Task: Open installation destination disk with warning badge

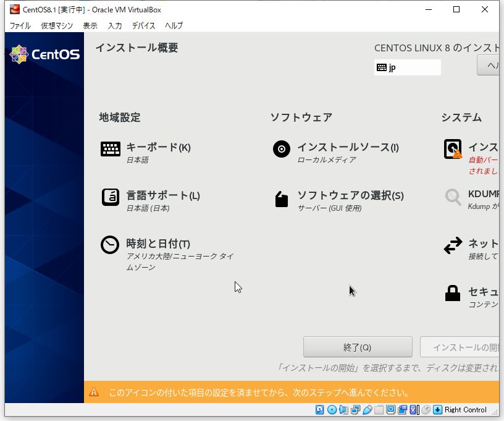Action: pos(453,149)
